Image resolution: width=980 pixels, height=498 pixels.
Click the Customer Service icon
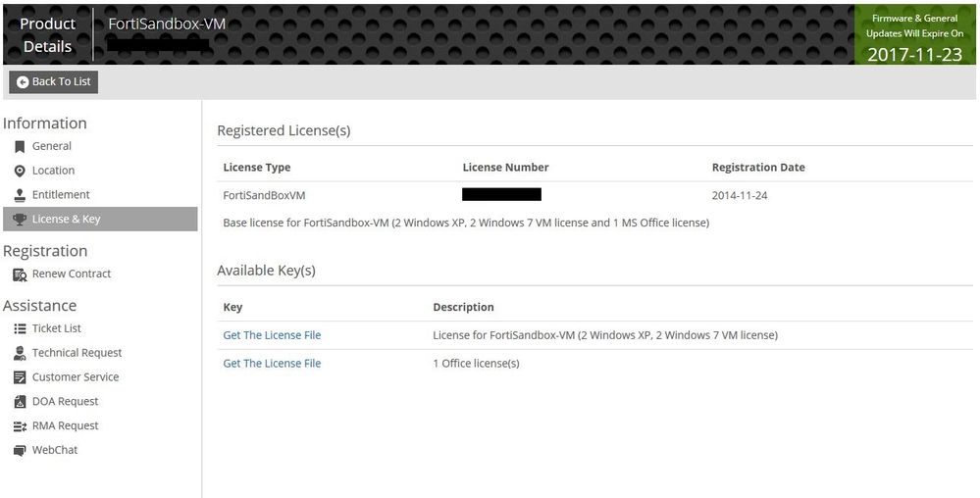(20, 377)
